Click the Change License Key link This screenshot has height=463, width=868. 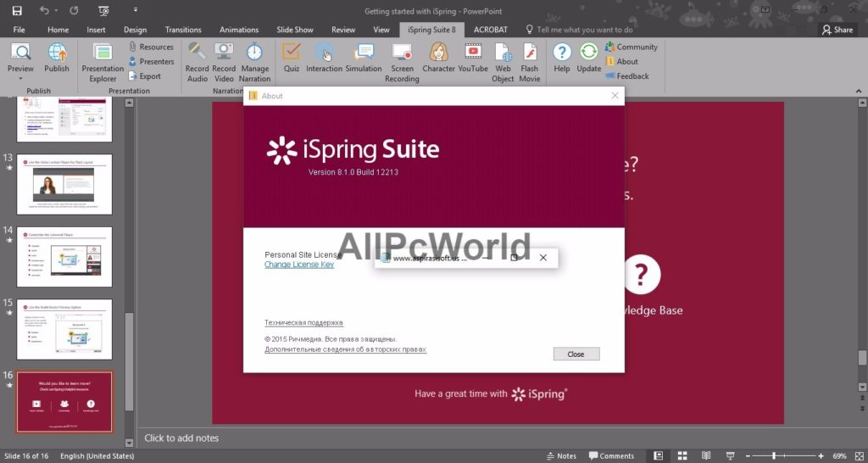click(299, 265)
